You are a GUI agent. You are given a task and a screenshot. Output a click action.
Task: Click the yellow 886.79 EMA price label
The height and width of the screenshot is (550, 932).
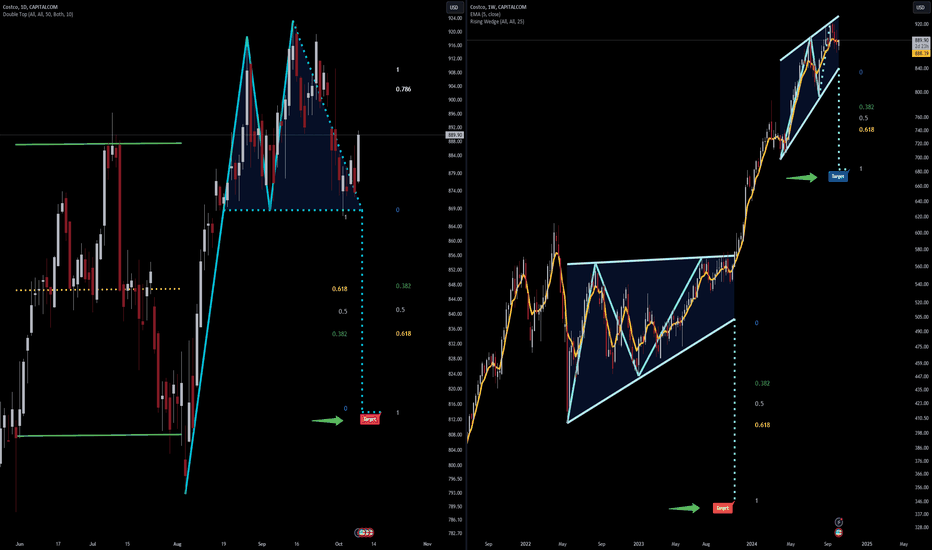(921, 53)
